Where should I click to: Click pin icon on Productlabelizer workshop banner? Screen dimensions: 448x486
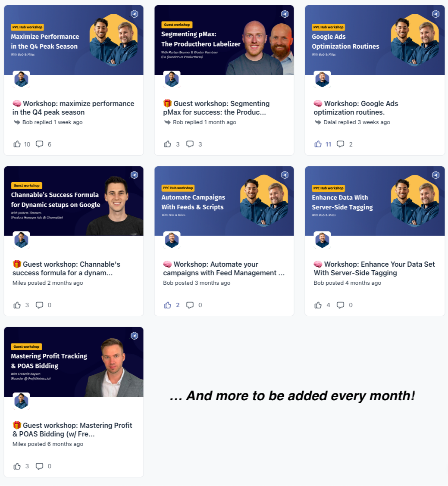pos(285,14)
